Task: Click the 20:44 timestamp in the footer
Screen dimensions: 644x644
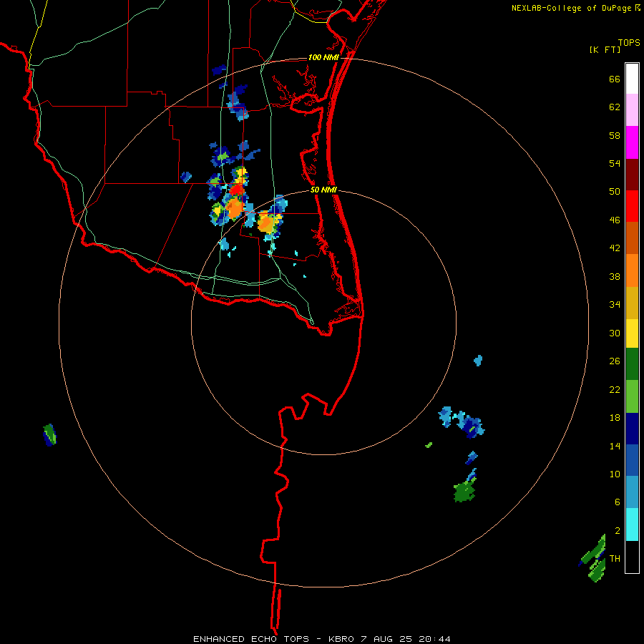Action: (434, 639)
